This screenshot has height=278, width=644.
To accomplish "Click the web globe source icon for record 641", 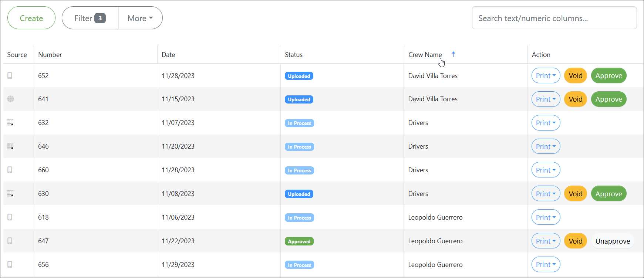I will (x=11, y=99).
